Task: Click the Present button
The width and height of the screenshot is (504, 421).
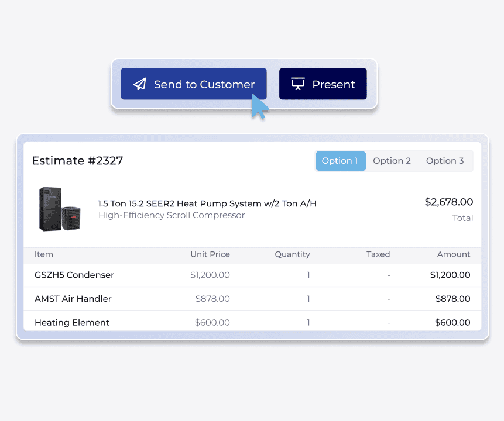Action: [x=323, y=84]
